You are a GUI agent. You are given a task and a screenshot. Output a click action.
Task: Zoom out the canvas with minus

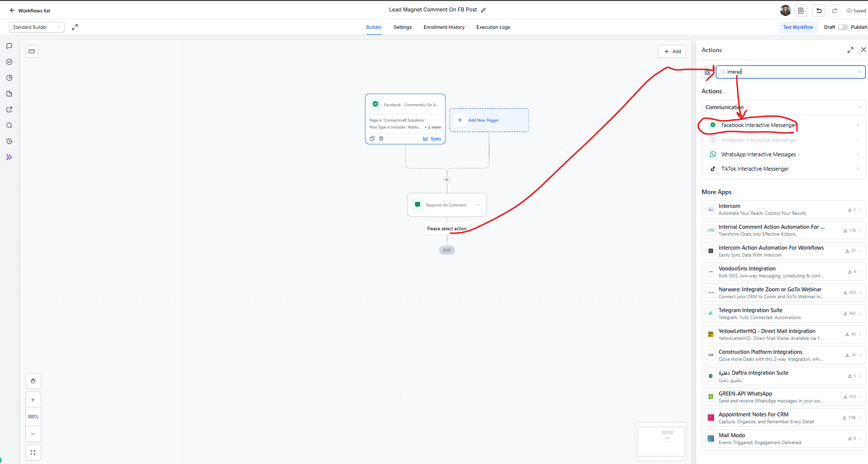[x=33, y=434]
